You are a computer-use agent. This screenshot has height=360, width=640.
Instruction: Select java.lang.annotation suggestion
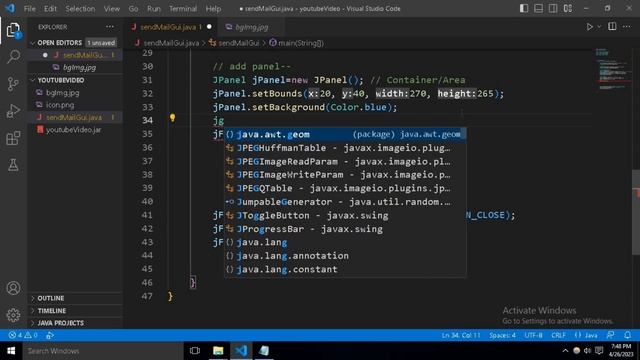pyautogui.click(x=345, y=256)
